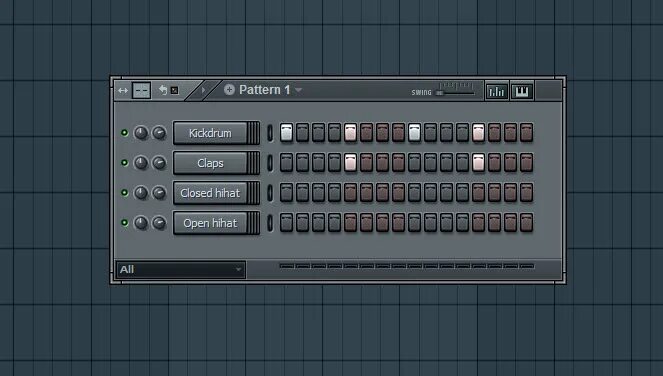Click the Pattern 1 title text
The image size is (663, 376).
tap(265, 90)
